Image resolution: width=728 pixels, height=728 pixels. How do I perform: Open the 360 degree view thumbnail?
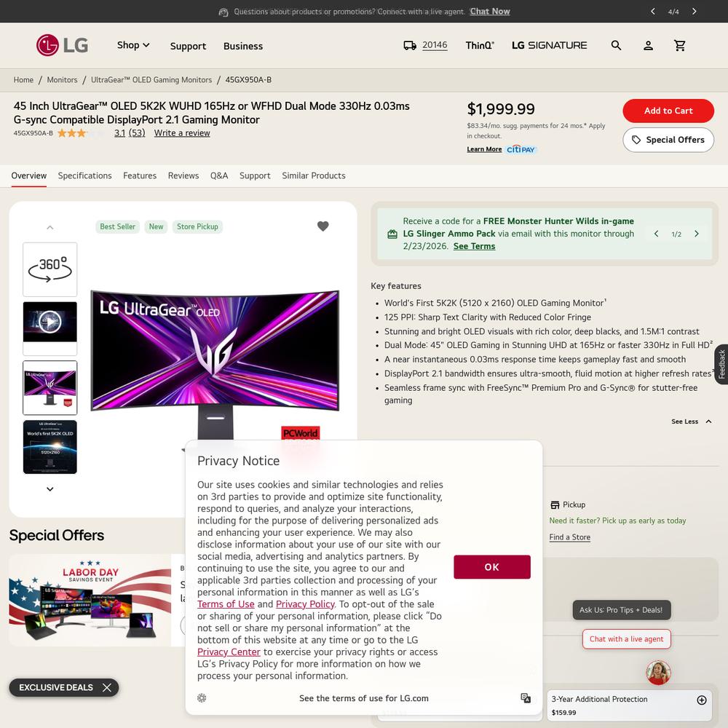50,269
